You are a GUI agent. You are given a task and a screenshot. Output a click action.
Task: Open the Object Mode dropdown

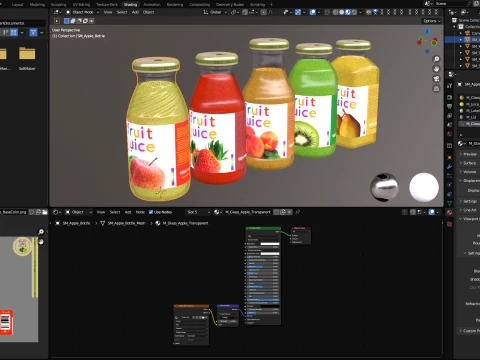(83, 12)
